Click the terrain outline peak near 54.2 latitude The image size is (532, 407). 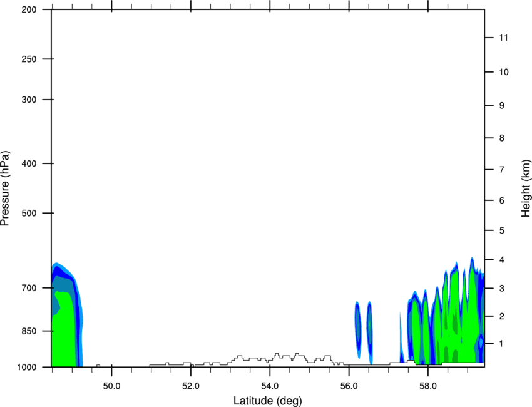277,355
